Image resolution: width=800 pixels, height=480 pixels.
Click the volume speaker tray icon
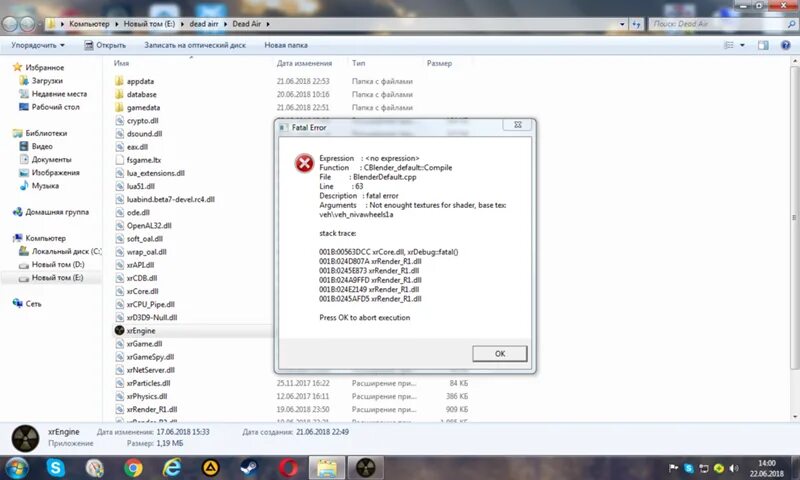(734, 468)
